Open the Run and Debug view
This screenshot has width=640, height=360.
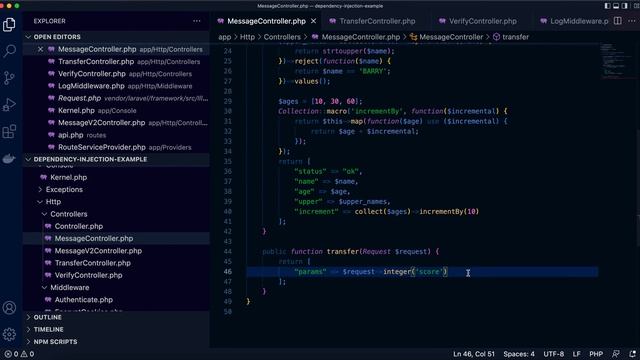(9, 104)
